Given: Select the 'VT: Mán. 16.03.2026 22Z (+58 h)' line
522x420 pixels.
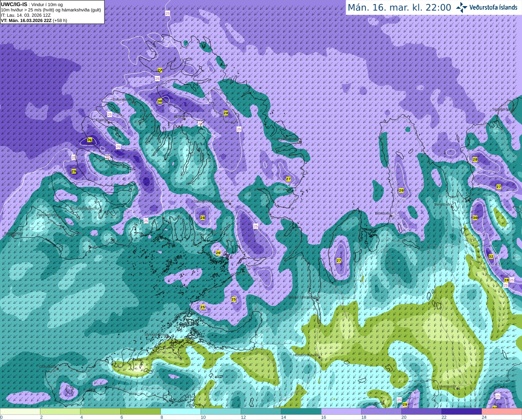Looking at the screenshot, I should 34,20.
